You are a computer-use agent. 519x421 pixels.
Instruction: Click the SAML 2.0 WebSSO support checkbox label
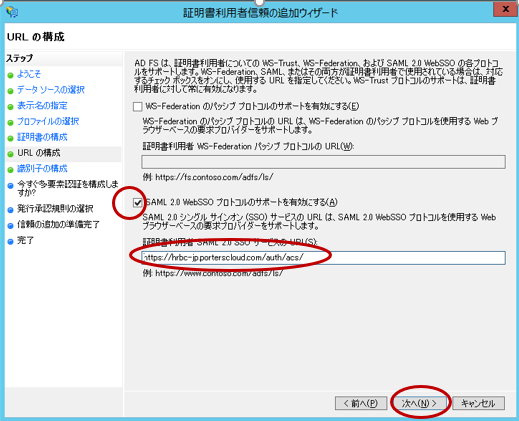click(242, 202)
